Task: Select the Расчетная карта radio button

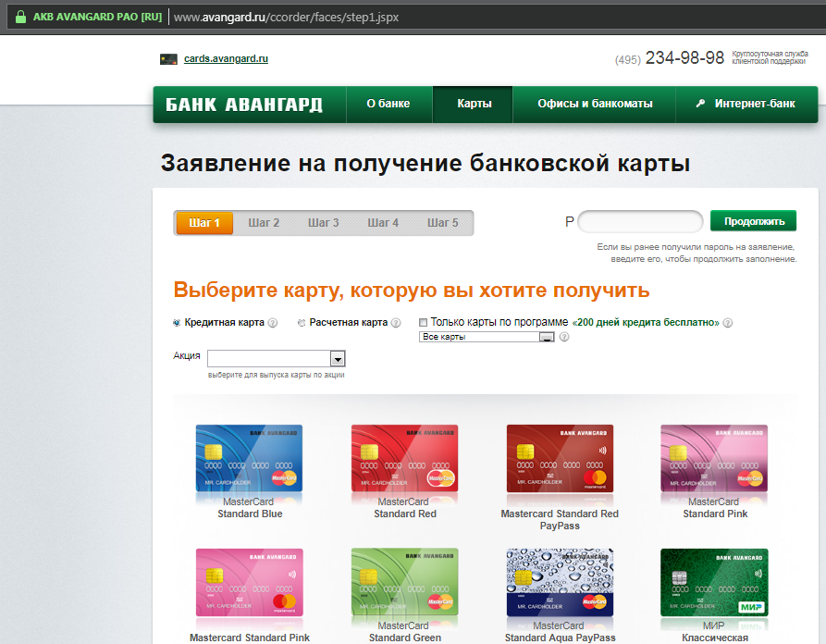Action: tap(302, 323)
